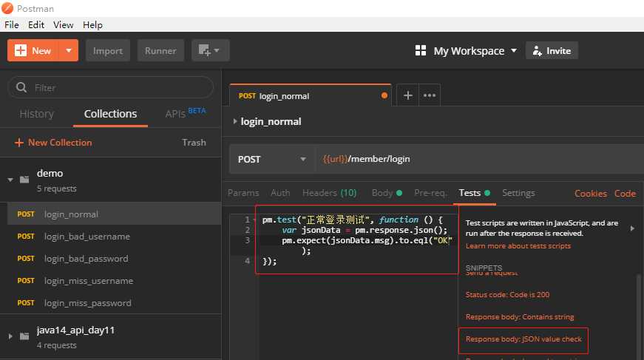
Task: Click the workspace grid icon
Action: coord(421,50)
